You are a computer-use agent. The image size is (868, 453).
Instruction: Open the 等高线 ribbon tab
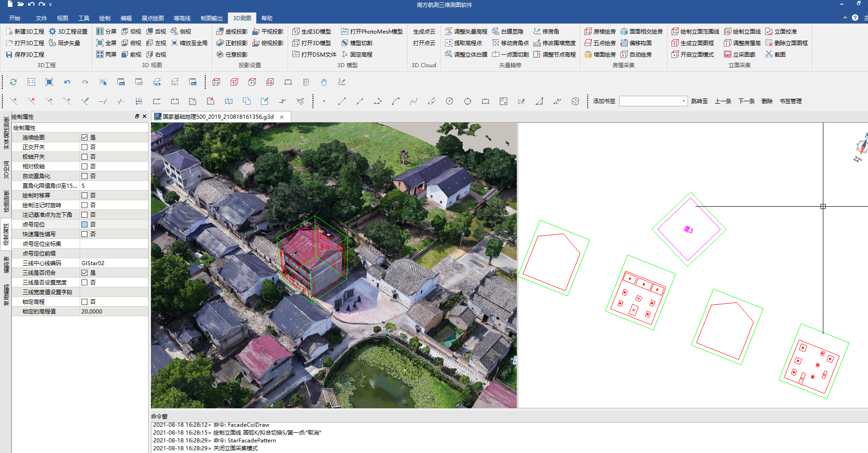click(x=182, y=18)
